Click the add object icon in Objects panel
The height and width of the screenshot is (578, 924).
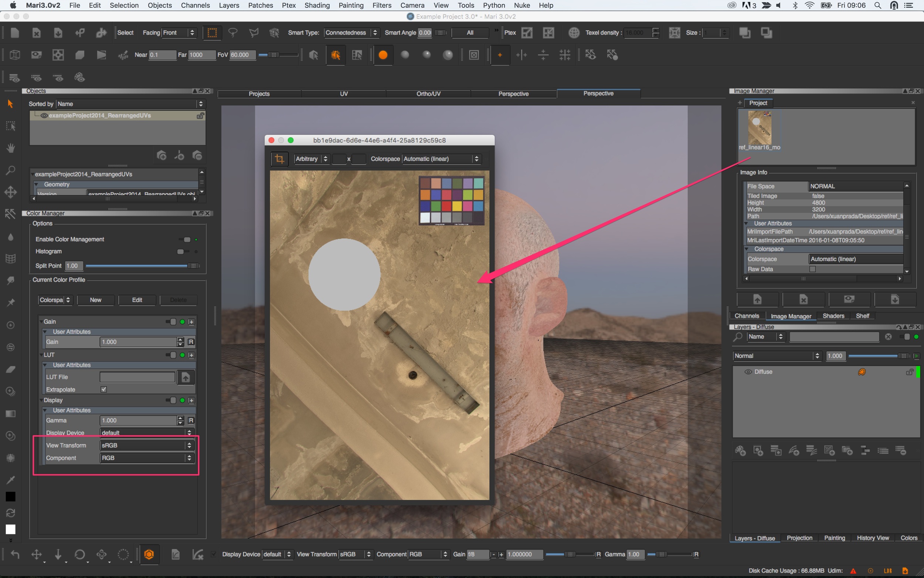162,156
